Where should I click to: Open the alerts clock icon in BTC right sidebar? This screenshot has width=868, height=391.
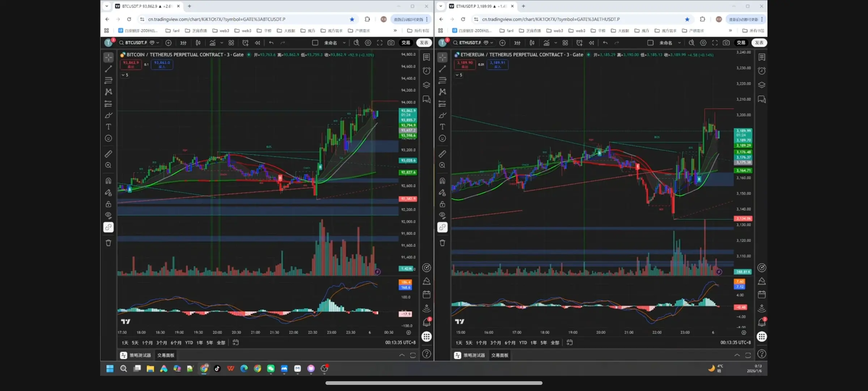427,71
